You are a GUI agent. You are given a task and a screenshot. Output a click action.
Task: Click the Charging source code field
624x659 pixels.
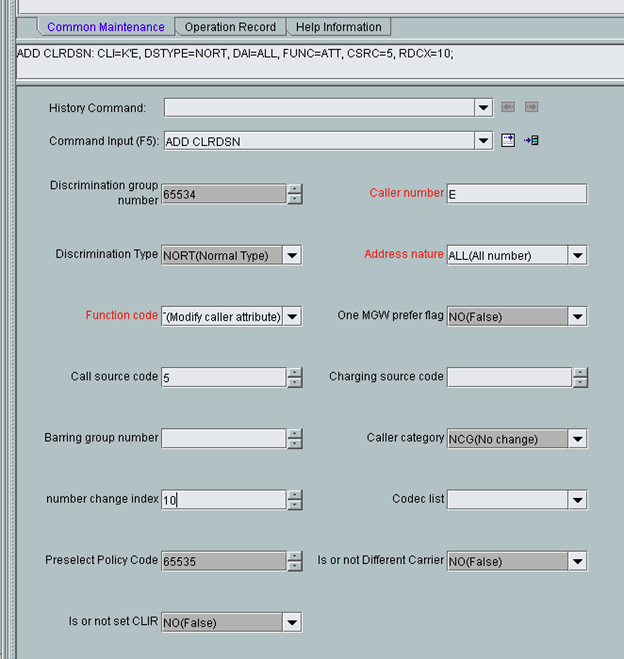(x=509, y=377)
